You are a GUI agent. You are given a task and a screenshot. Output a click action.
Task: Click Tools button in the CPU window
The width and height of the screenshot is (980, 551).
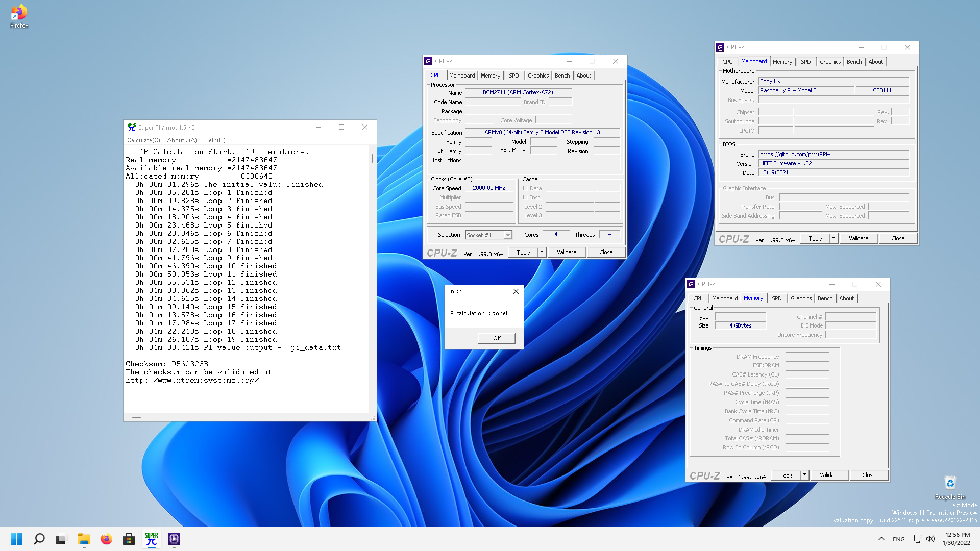[523, 253]
